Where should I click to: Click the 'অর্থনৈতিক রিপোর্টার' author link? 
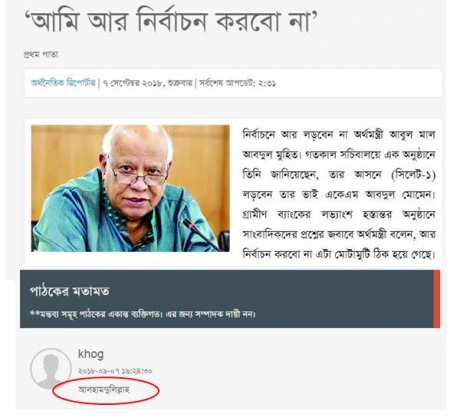[x=63, y=83]
